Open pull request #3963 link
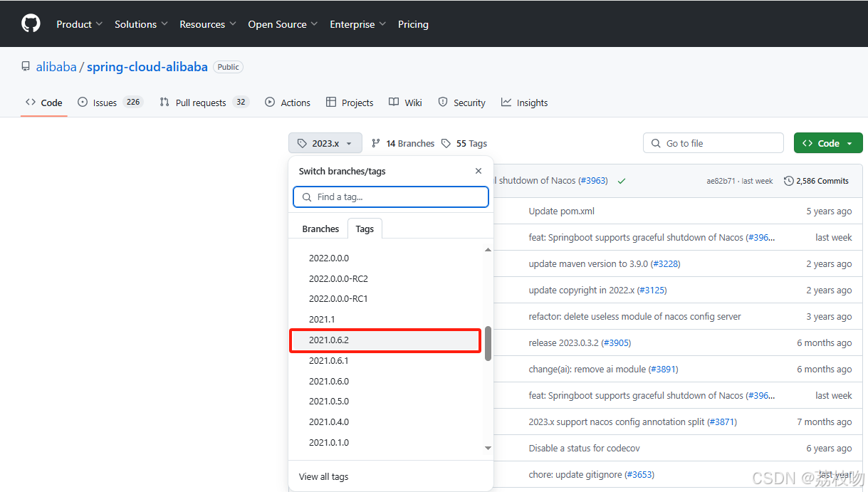This screenshot has height=492, width=868. pyautogui.click(x=593, y=181)
